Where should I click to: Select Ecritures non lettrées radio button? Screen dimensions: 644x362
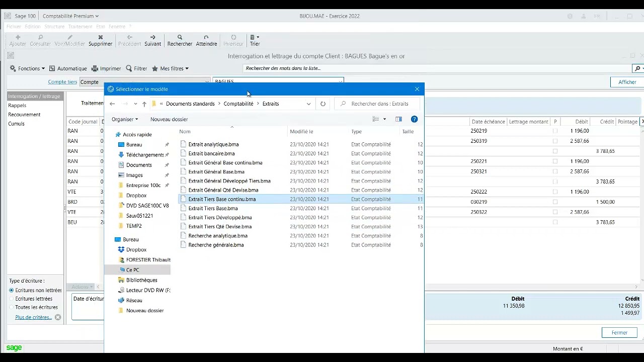tap(12, 290)
